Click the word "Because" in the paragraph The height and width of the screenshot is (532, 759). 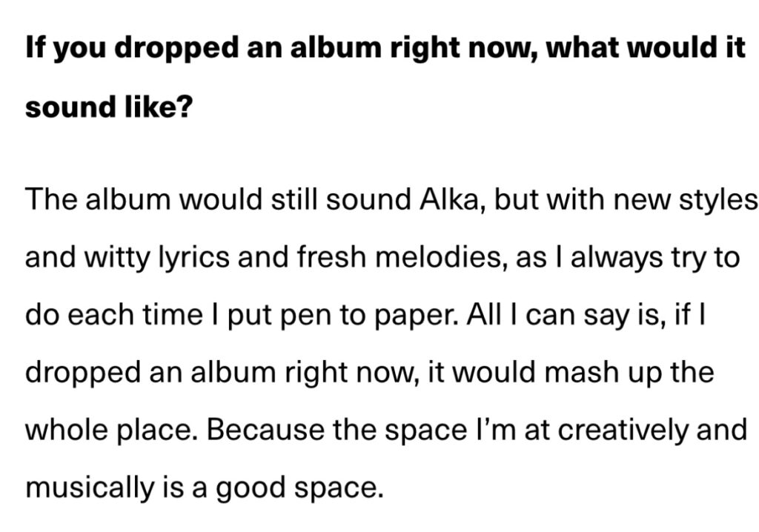click(x=265, y=430)
